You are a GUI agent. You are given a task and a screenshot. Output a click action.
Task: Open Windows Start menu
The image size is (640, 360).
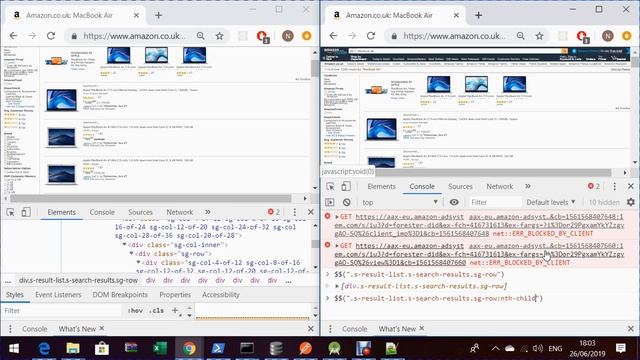14,349
